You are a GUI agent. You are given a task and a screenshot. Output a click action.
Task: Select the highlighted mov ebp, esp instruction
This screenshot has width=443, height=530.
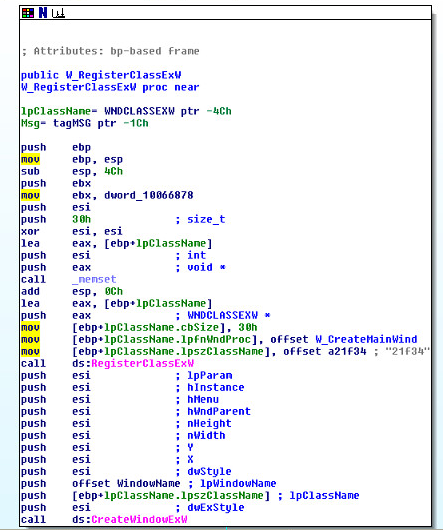pos(72,159)
